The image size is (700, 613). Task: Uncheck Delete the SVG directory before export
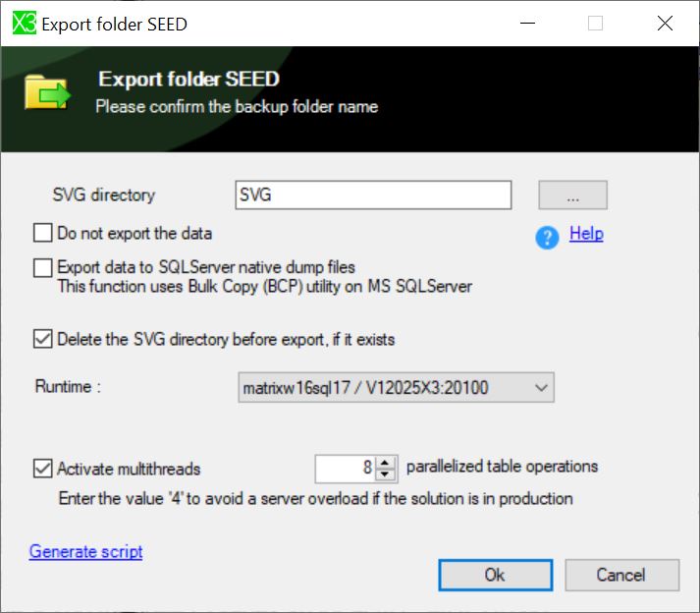43,339
